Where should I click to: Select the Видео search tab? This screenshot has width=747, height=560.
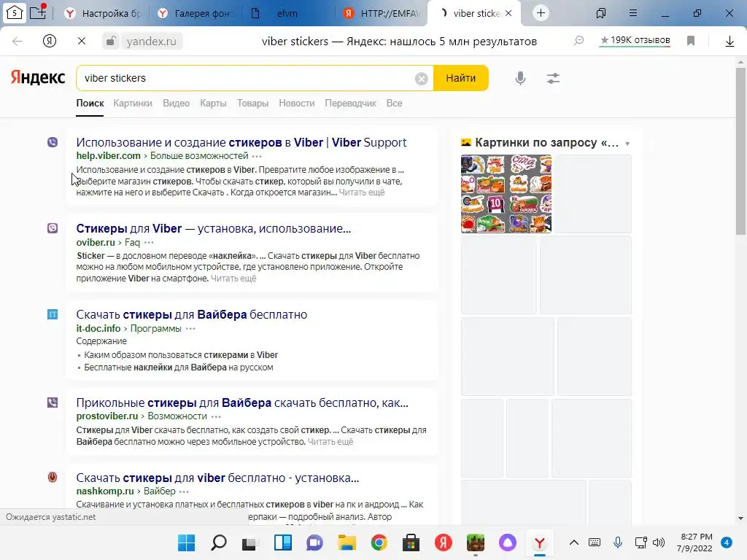177,104
